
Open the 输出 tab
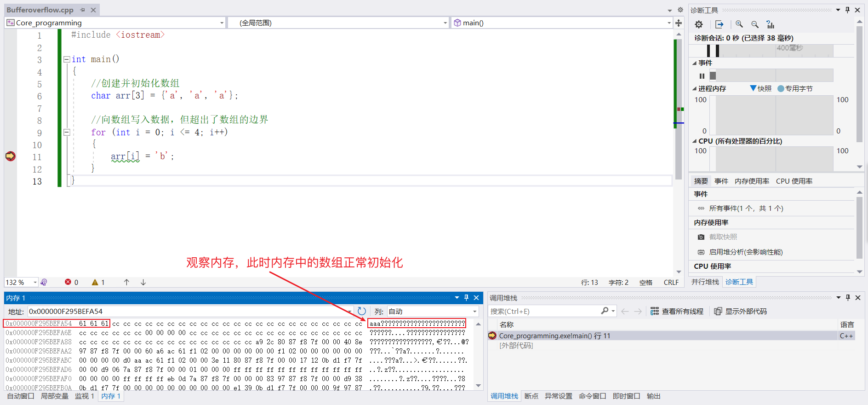[653, 396]
